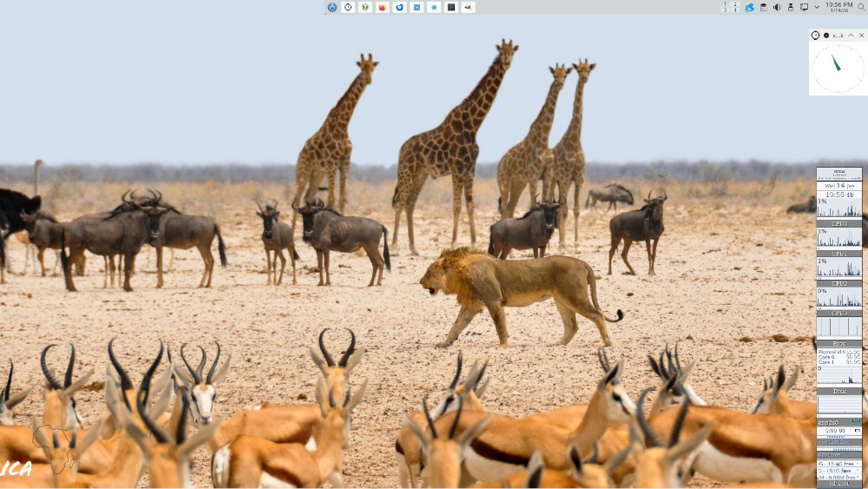Open the terminal from the panel

tap(450, 7)
